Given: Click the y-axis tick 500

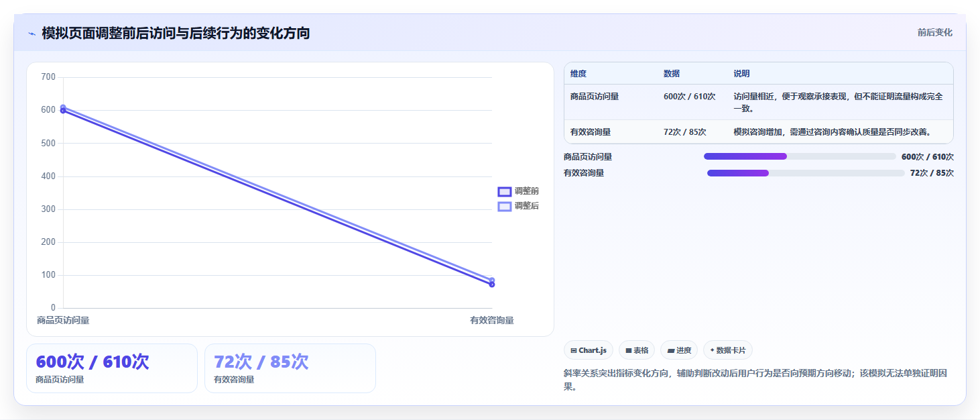Looking at the screenshot, I should (x=48, y=143).
